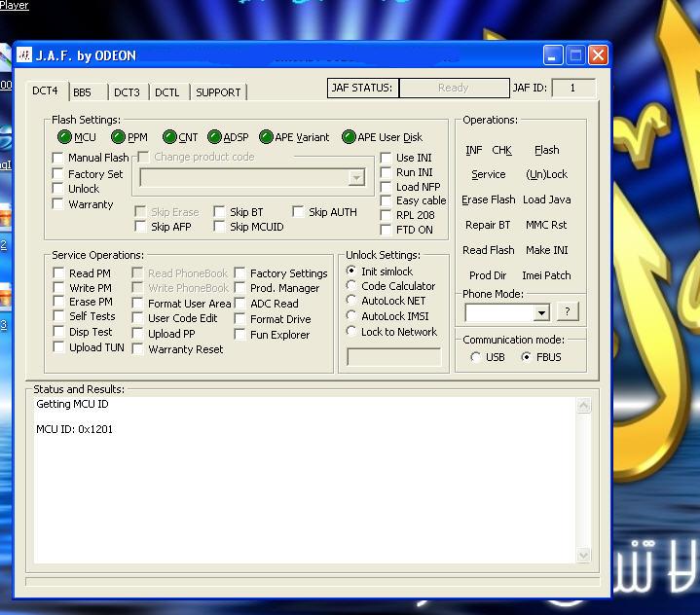The image size is (700, 615).
Task: Check the Skip AUTH box
Action: tap(298, 211)
